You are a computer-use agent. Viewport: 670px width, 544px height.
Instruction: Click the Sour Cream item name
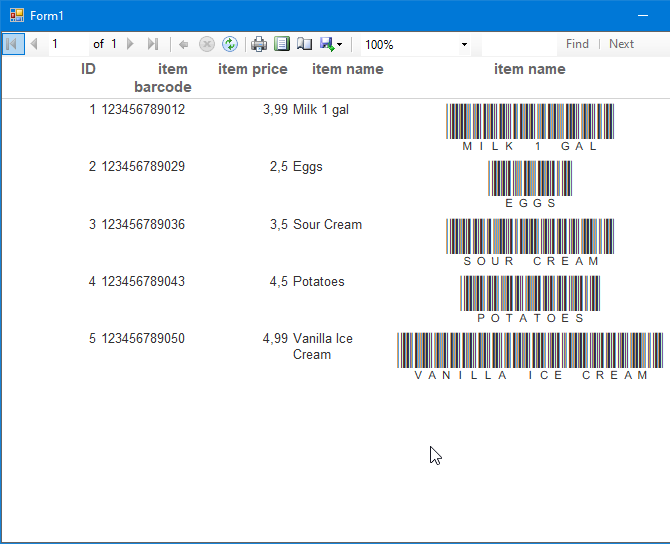[327, 224]
